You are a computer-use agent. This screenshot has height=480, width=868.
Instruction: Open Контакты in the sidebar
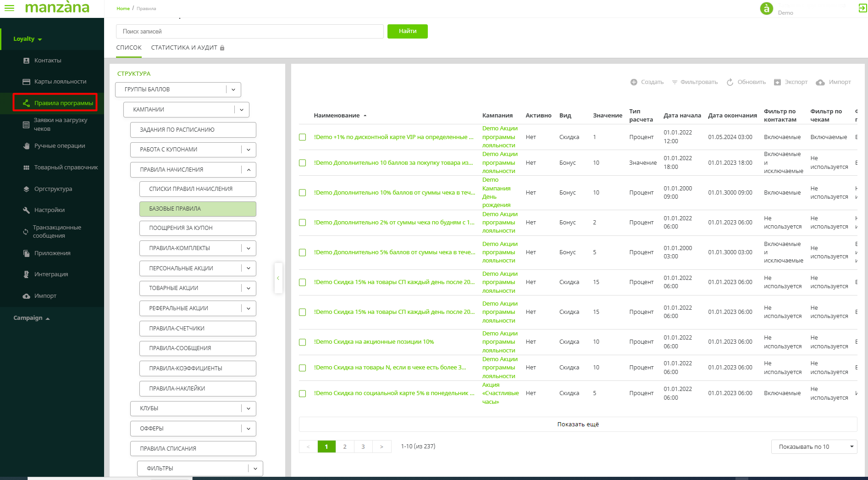coord(48,61)
